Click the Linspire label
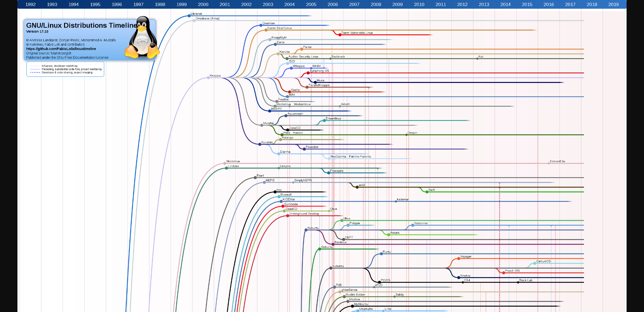The width and height of the screenshot is (644, 312). click(285, 166)
